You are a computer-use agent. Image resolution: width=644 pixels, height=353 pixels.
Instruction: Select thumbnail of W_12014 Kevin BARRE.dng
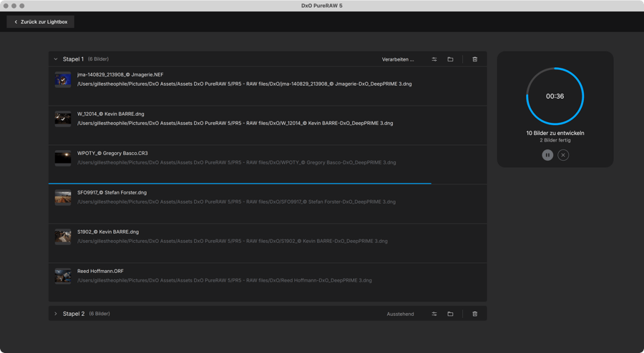[x=63, y=119]
